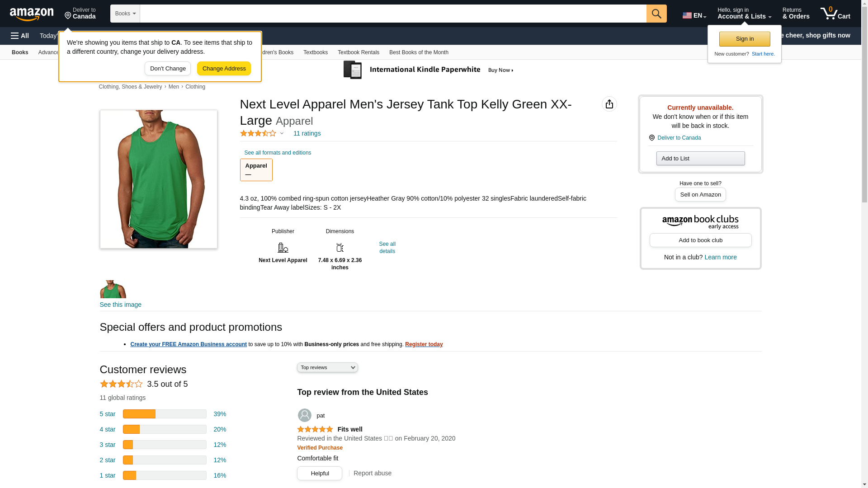Viewport: 868px width, 488px height.
Task: Open Textbook Rentals in Books navigation
Action: [x=358, y=52]
